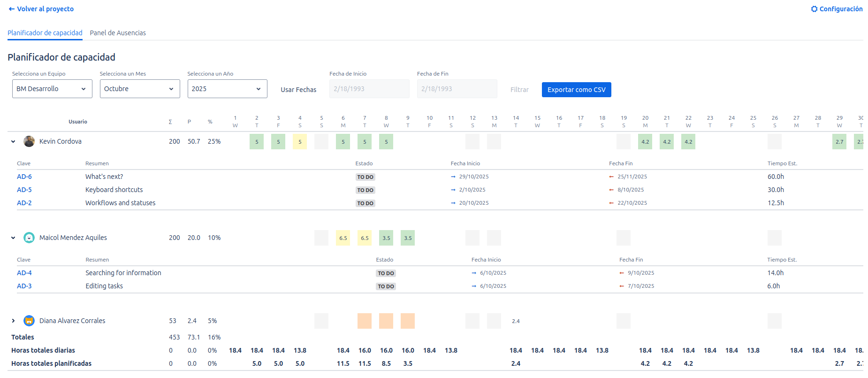Open the team dropdown showing BM Desarrollo
Screen dimensions: 868x378
52,89
